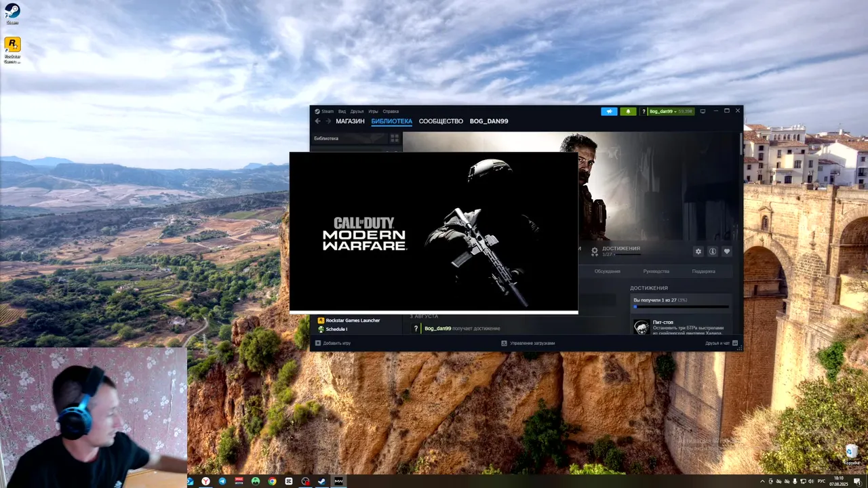868x488 pixels.
Task: Open the green bell notifications button
Action: point(628,111)
